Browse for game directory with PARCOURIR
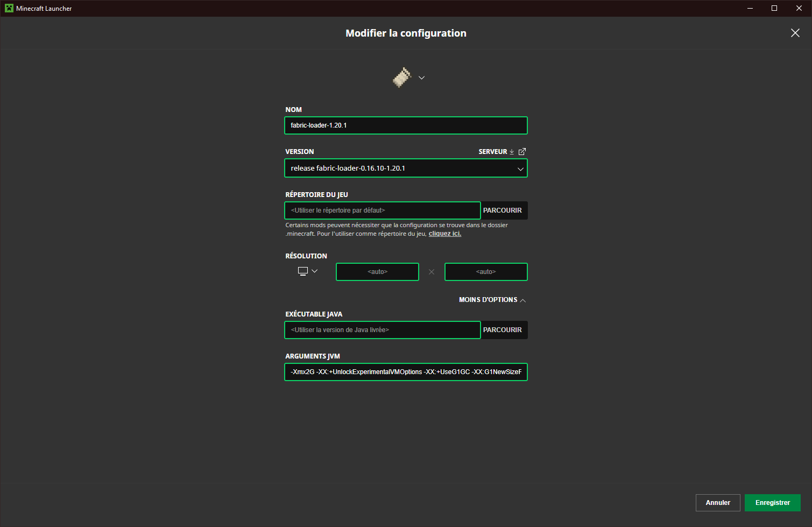This screenshot has width=812, height=527. click(503, 210)
